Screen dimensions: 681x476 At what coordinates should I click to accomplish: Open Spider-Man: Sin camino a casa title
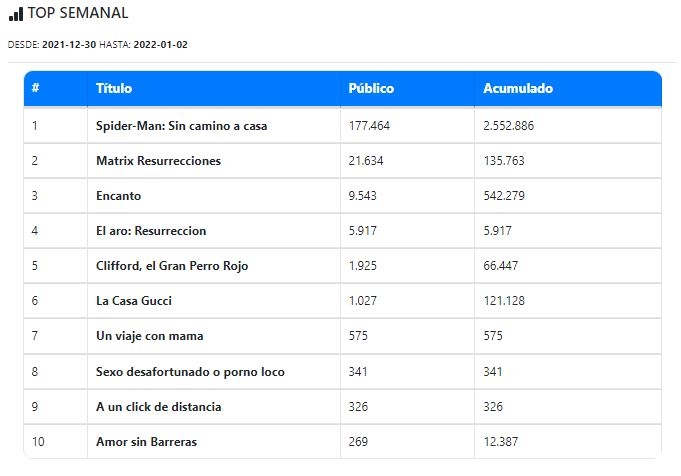[x=181, y=126]
